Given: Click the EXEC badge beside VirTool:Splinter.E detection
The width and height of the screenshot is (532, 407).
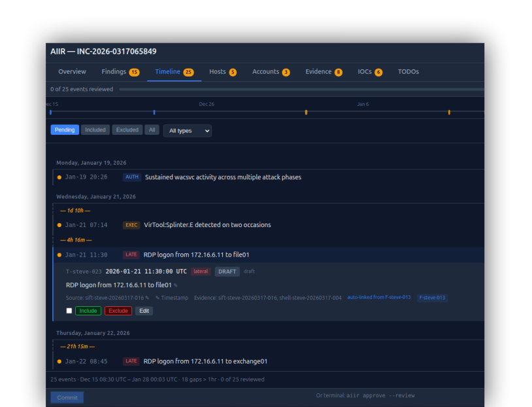Looking at the screenshot, I should (x=131, y=224).
